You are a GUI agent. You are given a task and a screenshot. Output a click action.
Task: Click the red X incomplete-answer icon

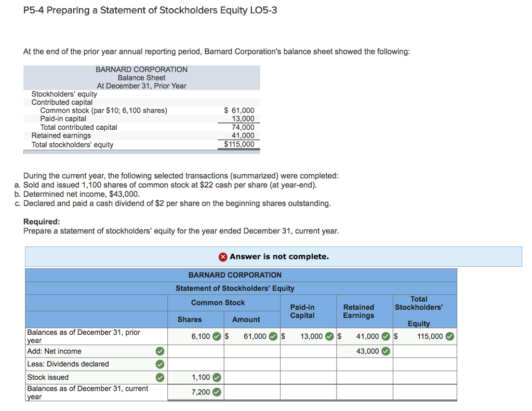click(x=222, y=257)
